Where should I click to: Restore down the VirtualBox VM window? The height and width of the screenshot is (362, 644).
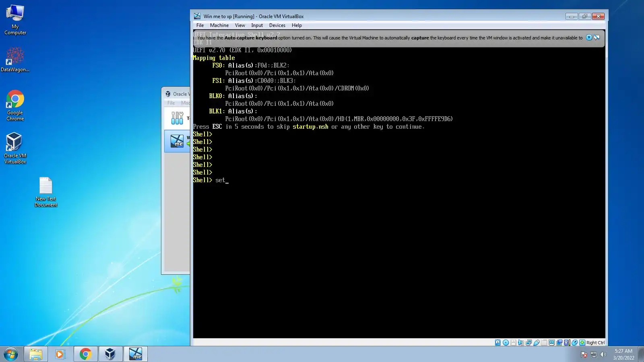(x=584, y=16)
